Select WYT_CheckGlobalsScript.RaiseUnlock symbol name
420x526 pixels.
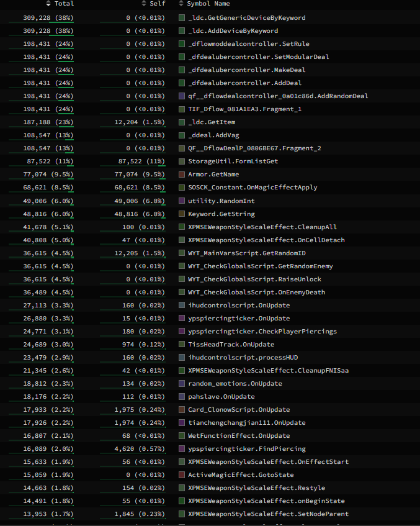(255, 279)
